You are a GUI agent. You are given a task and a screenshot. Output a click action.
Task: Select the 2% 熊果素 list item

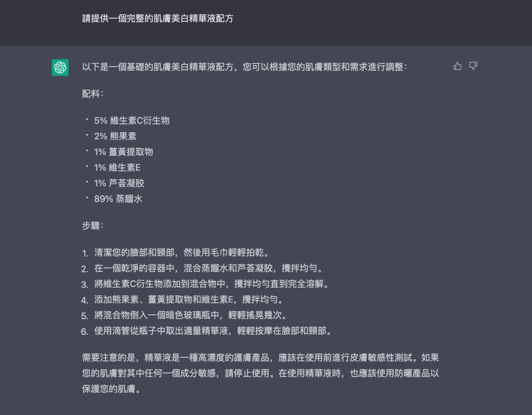pyautogui.click(x=115, y=136)
